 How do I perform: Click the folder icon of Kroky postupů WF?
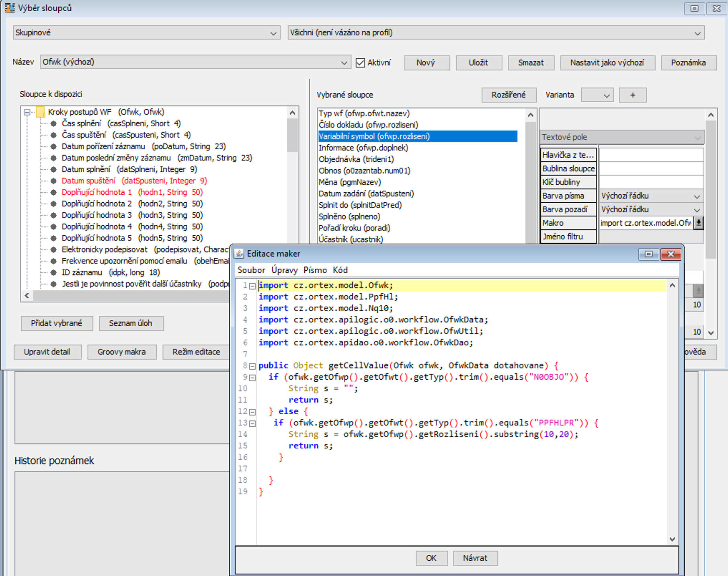tap(40, 112)
